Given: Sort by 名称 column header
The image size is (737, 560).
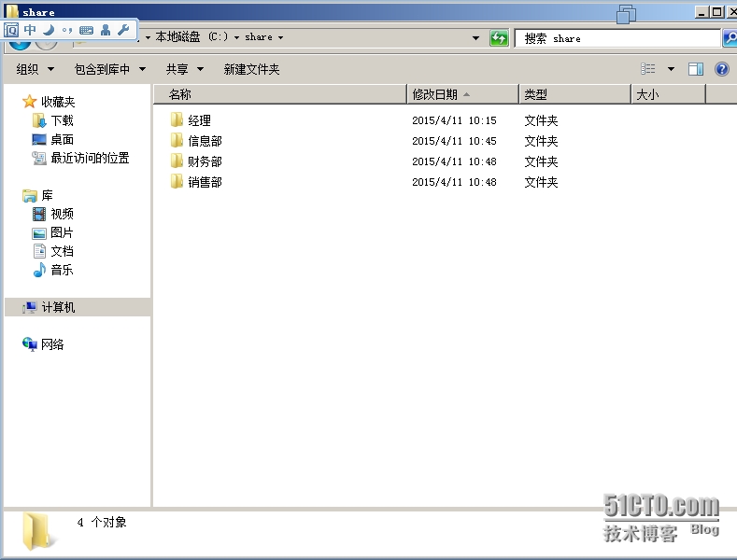Looking at the screenshot, I should click(x=280, y=94).
